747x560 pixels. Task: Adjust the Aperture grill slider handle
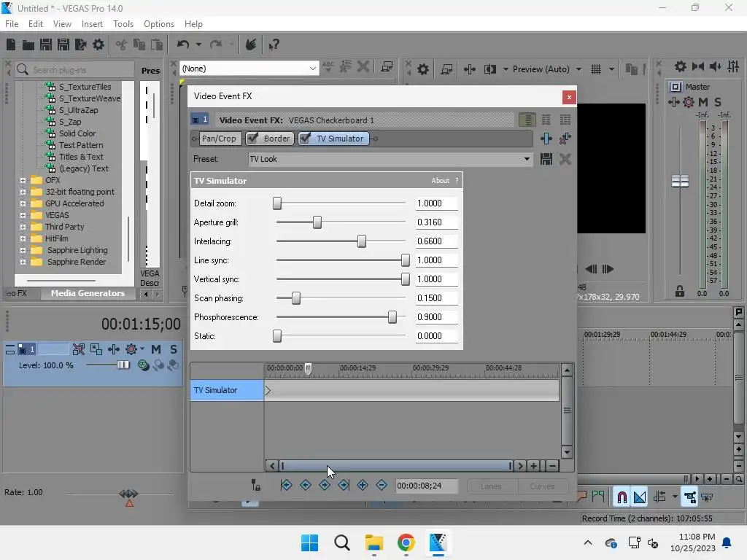[x=317, y=222]
